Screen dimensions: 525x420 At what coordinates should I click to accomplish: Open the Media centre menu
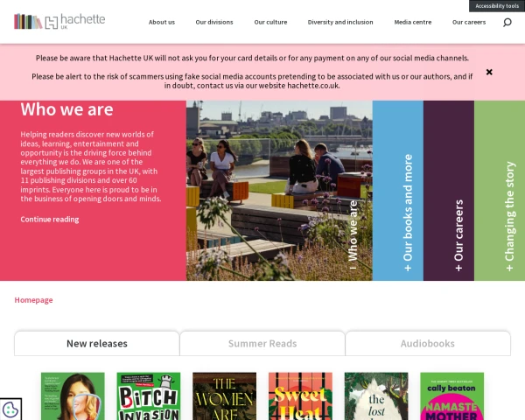[x=413, y=22]
